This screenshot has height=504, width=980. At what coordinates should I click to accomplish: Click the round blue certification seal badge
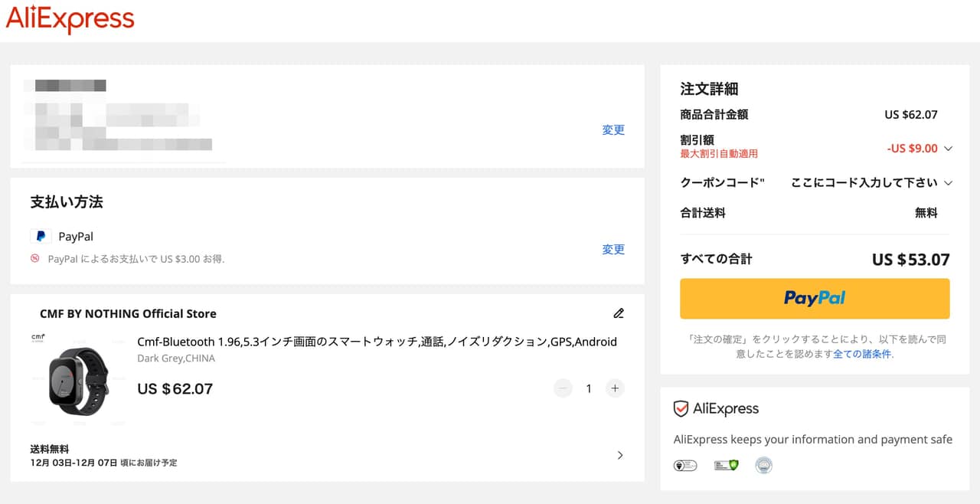click(x=763, y=465)
